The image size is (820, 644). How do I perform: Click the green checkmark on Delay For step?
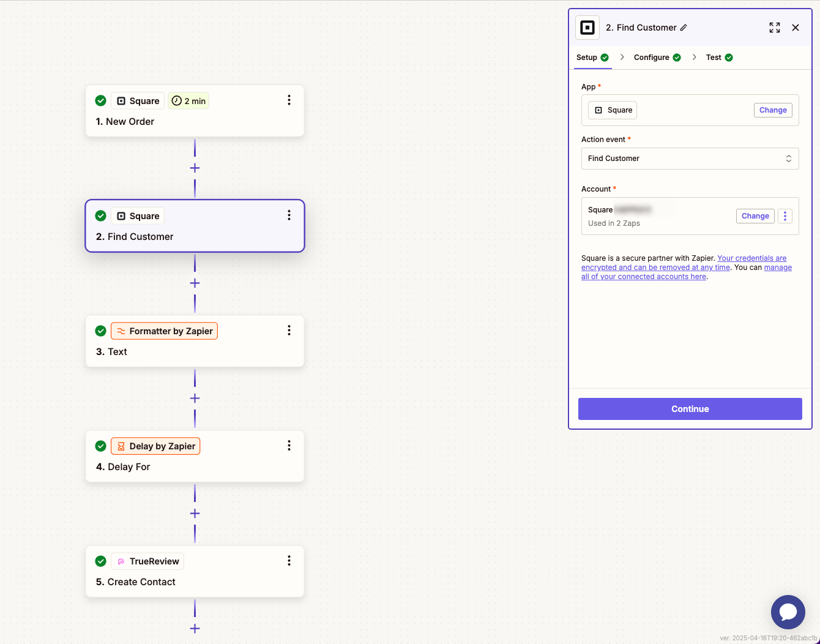(x=101, y=446)
